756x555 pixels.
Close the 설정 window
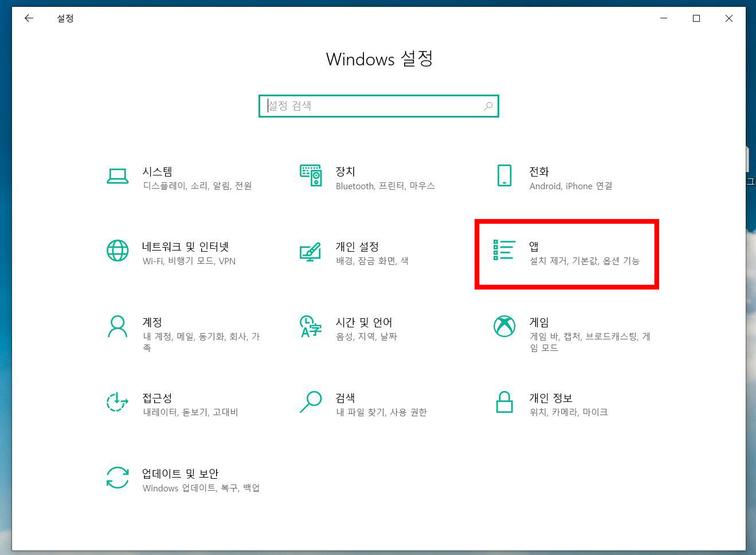pyautogui.click(x=729, y=18)
